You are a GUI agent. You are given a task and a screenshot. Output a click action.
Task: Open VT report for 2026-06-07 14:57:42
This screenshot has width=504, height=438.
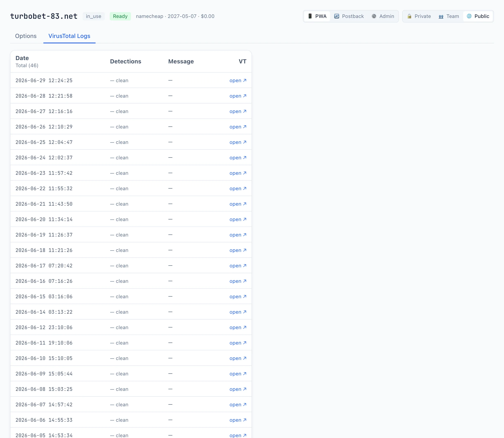[238, 404]
